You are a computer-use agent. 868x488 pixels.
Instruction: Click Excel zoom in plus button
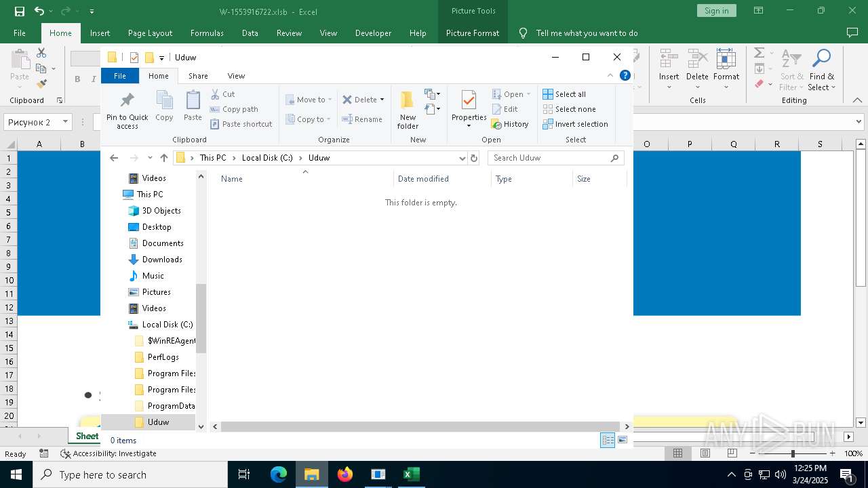click(x=833, y=453)
